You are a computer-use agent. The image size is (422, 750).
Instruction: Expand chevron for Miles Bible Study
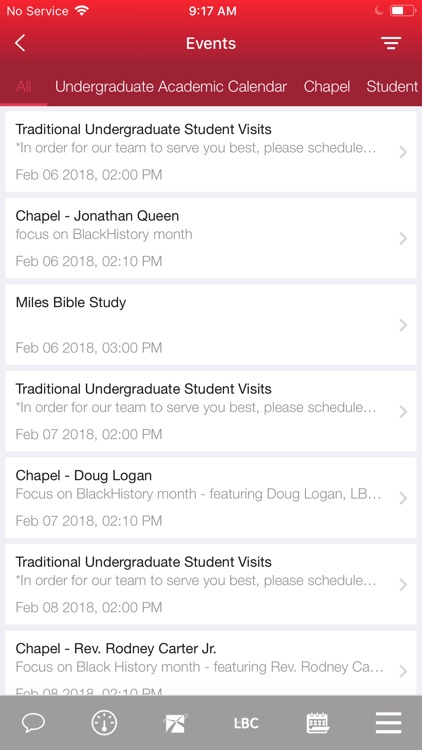tap(403, 325)
